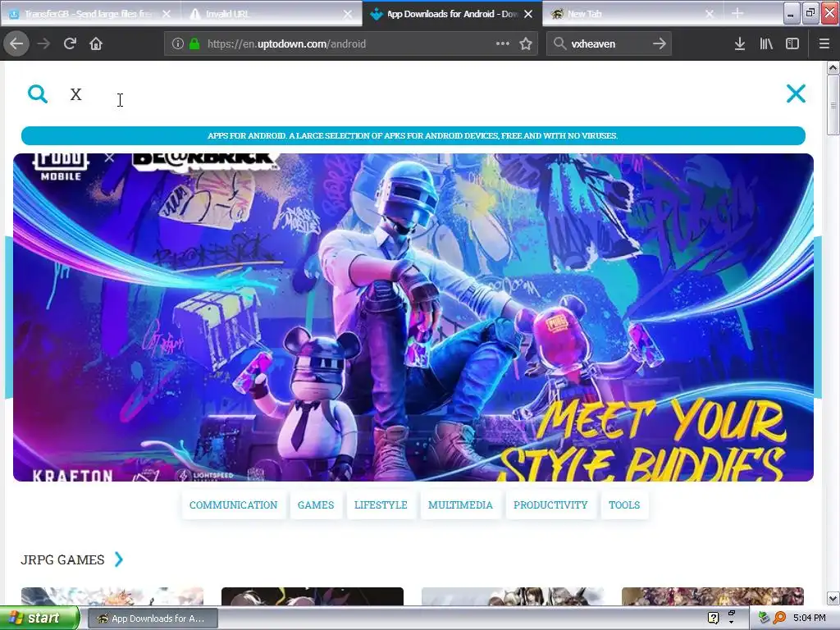
Task: Expand JRPG Games with the chevron arrow
Action: pos(119,559)
